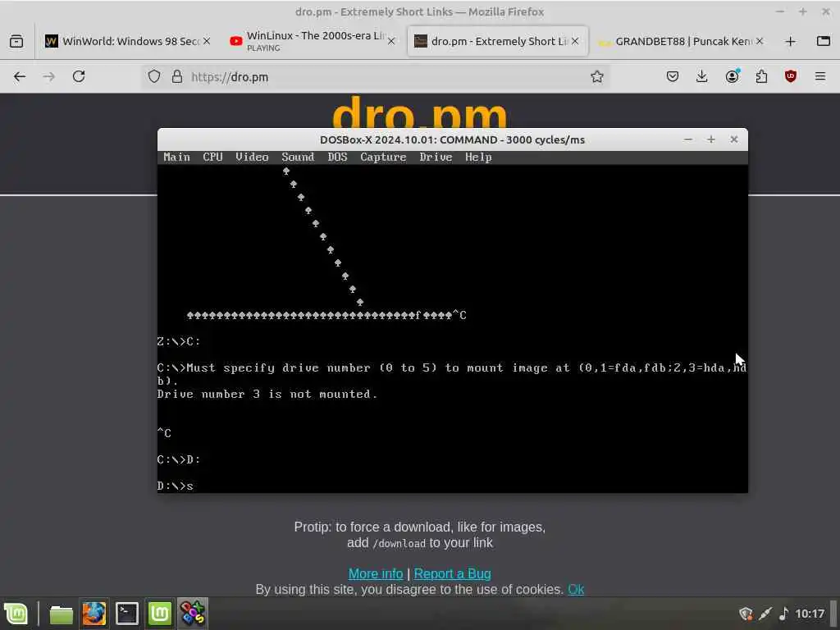This screenshot has width=840, height=630.
Task: Open the DOSBox-X Video menu
Action: pos(252,157)
